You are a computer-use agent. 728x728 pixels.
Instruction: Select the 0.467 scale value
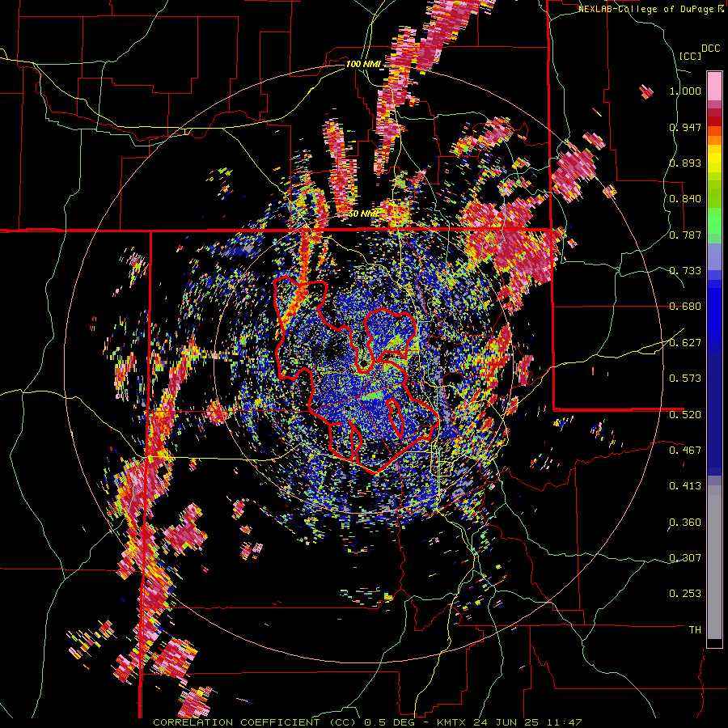(685, 450)
